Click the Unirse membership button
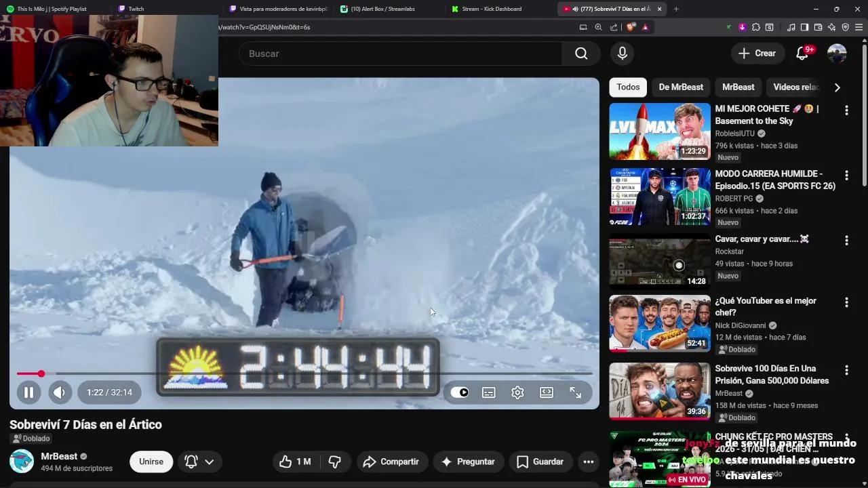Image resolution: width=868 pixels, height=488 pixels. coord(151,462)
